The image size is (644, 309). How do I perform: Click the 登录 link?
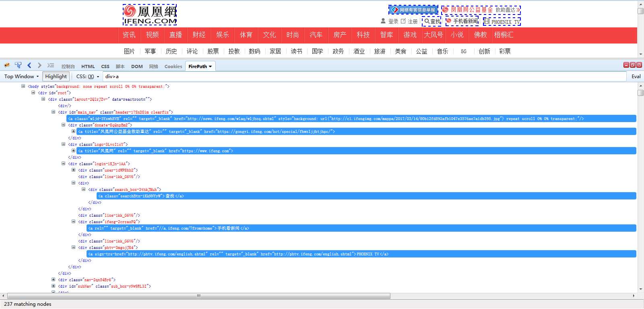pyautogui.click(x=393, y=21)
